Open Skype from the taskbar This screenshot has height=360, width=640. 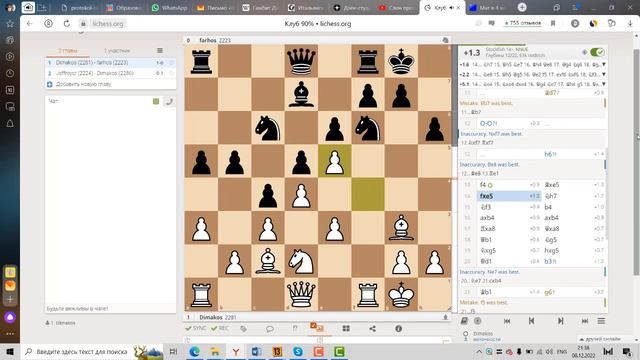[x=298, y=351]
